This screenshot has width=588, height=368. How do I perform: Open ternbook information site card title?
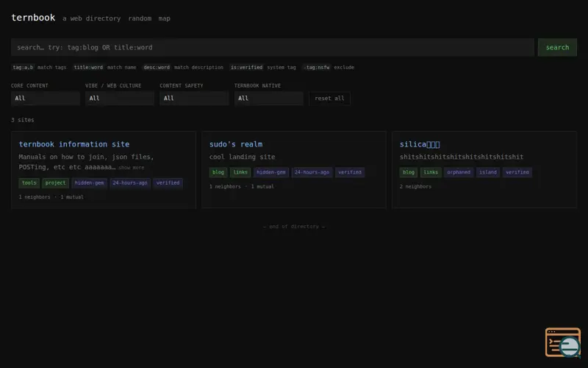(74, 144)
